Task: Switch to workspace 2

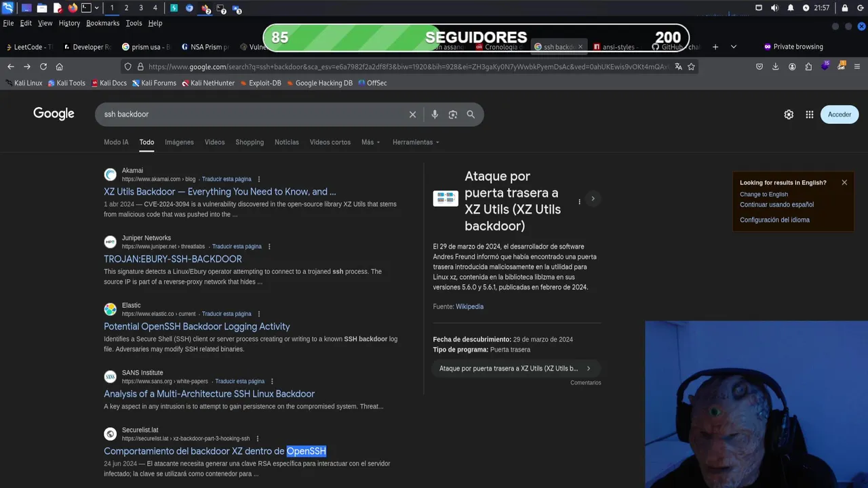Action: click(x=126, y=8)
